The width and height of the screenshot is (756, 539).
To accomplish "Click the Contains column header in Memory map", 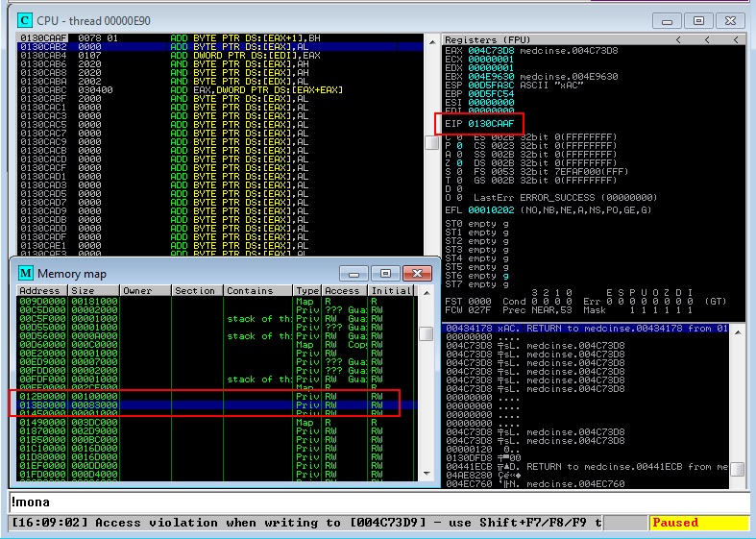I will click(x=258, y=291).
